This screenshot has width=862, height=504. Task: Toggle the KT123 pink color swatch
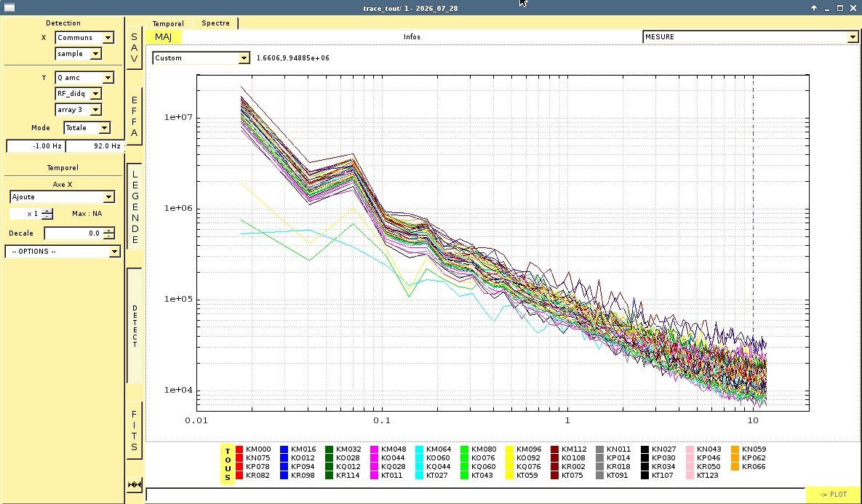[690, 476]
